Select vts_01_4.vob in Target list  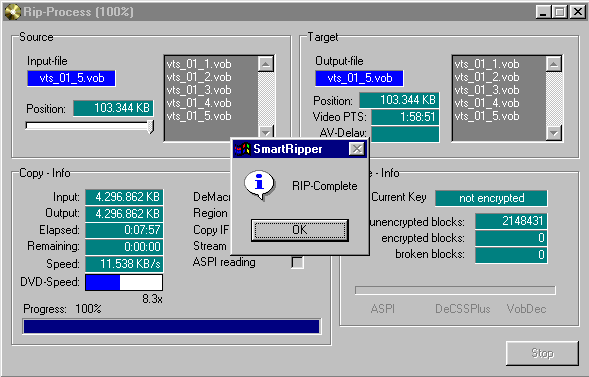point(487,103)
